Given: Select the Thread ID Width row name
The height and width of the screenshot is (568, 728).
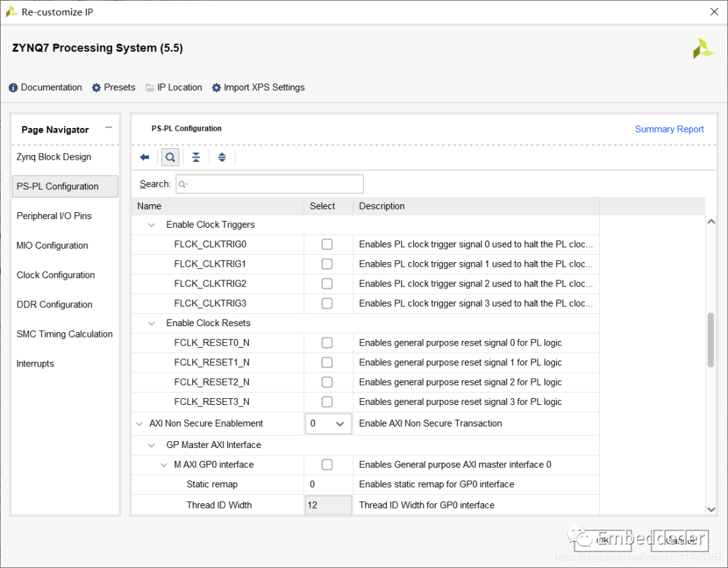Looking at the screenshot, I should pos(219,505).
